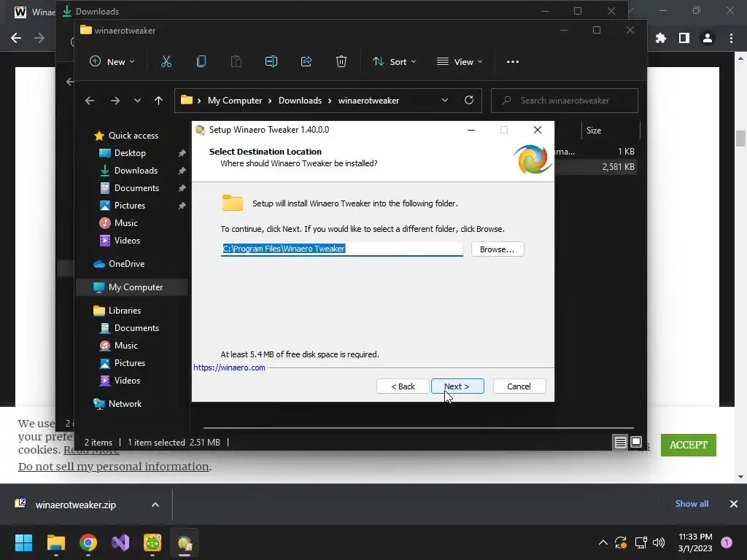The image size is (747, 560).
Task: Click the Cut scissors icon in Explorer toolbar
Action: click(166, 61)
